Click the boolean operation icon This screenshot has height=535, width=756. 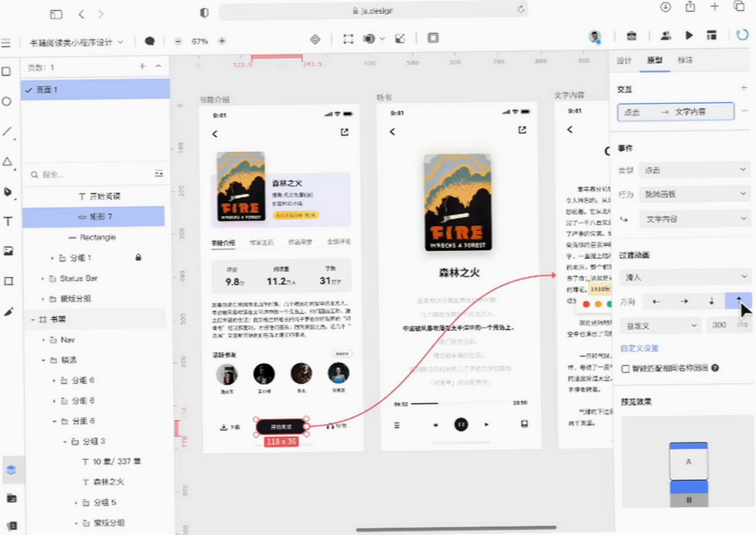point(369,39)
